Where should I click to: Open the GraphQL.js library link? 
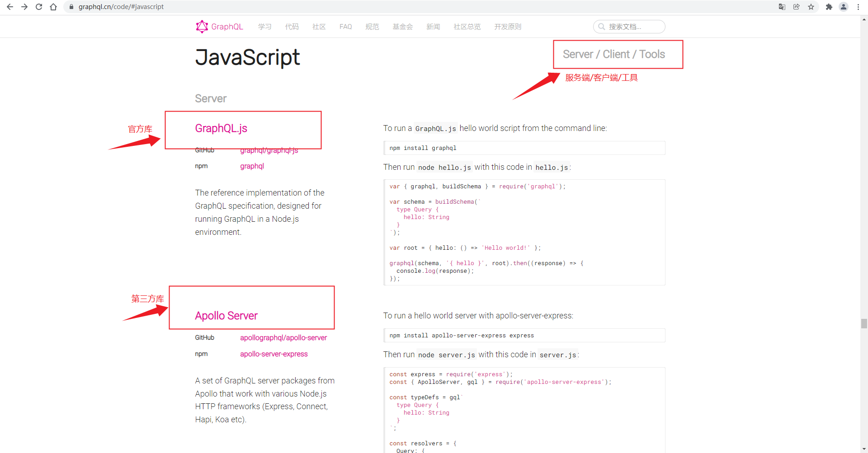click(221, 128)
